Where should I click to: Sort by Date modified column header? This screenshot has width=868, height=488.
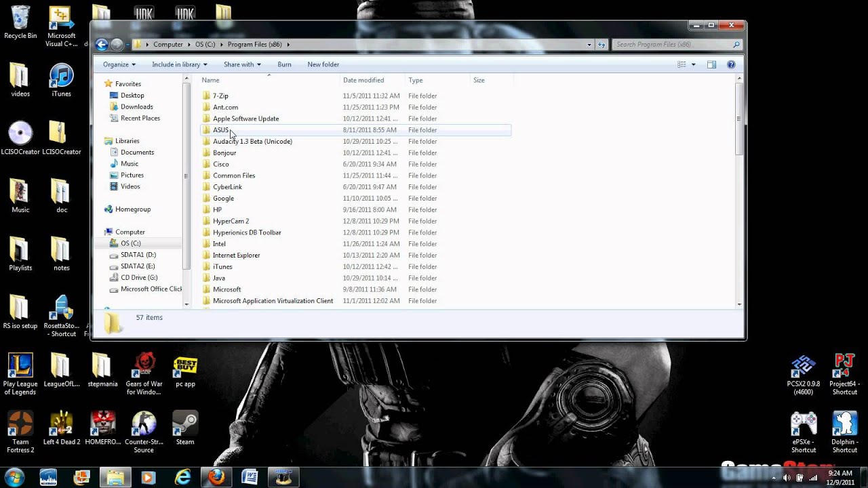[372, 80]
